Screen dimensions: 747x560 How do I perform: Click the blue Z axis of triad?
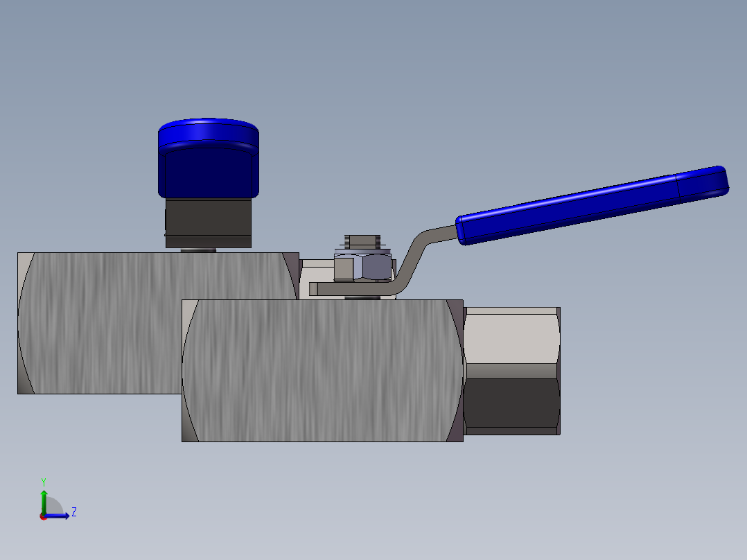tap(57, 516)
